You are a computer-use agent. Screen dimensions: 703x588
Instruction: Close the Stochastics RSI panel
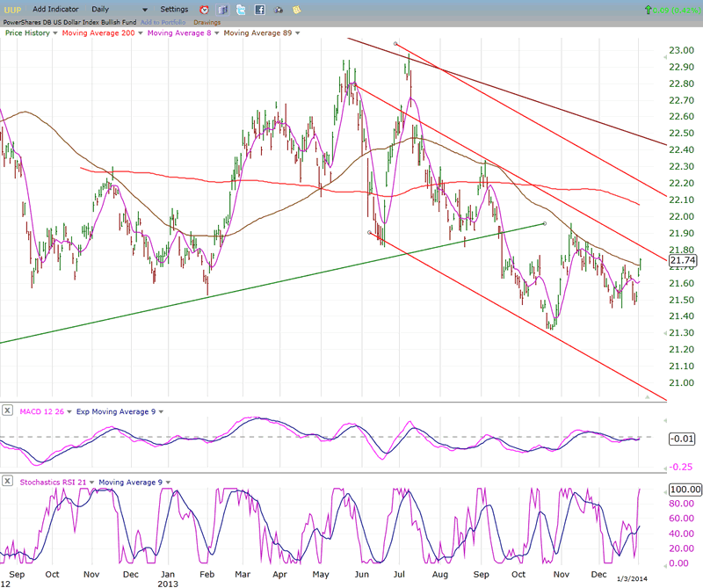(x=7, y=481)
